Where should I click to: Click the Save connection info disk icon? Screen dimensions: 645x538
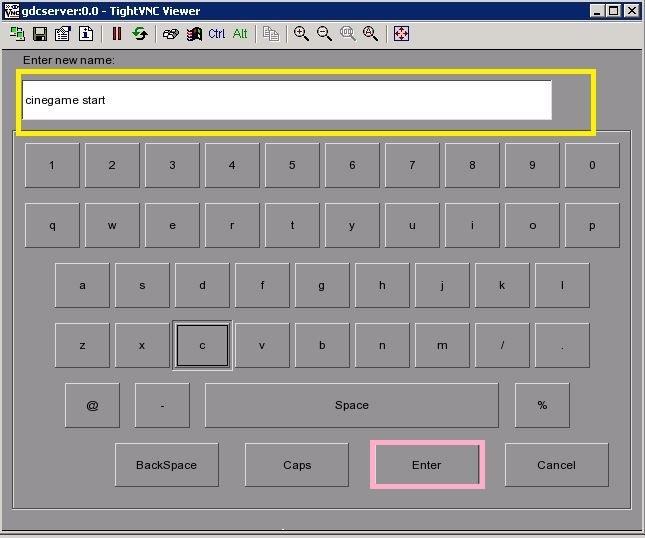[x=40, y=34]
